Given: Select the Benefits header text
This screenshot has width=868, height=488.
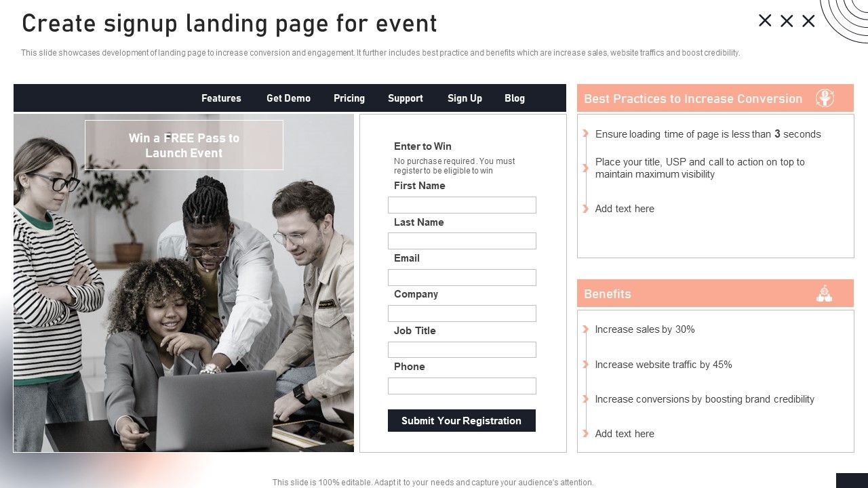Looking at the screenshot, I should [608, 294].
